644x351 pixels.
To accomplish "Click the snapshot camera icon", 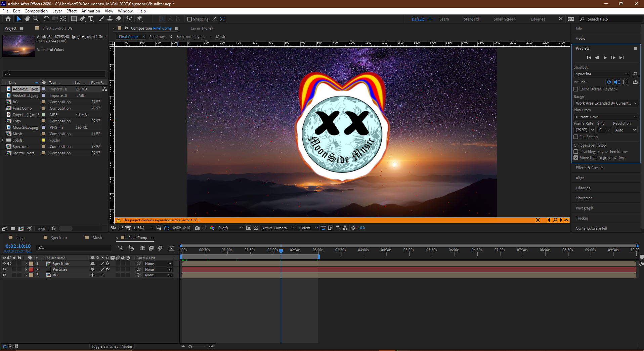I will click(197, 228).
